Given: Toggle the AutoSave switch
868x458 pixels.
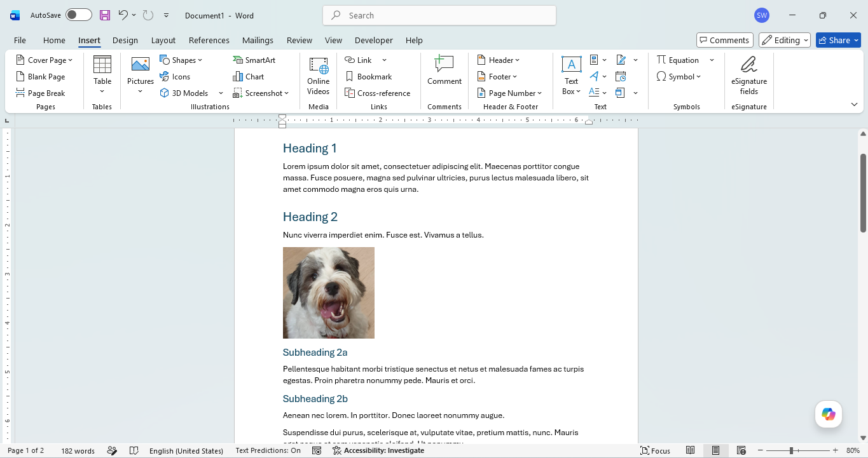Looking at the screenshot, I should (x=79, y=15).
